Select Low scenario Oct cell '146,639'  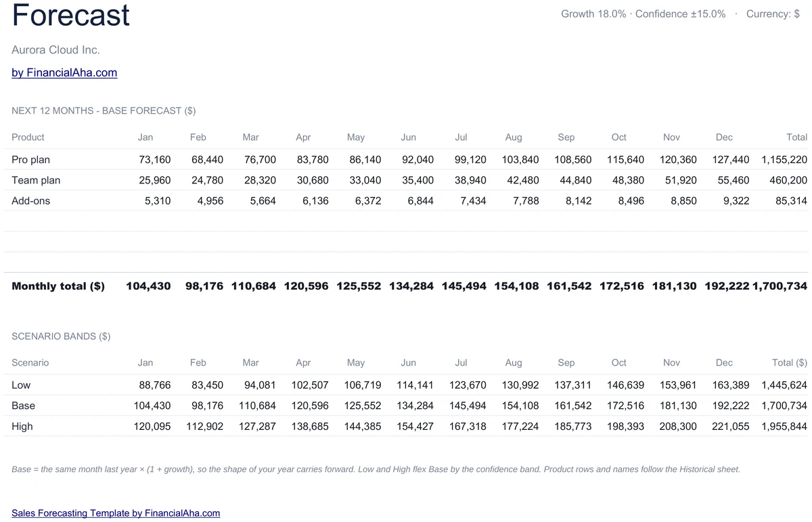625,385
